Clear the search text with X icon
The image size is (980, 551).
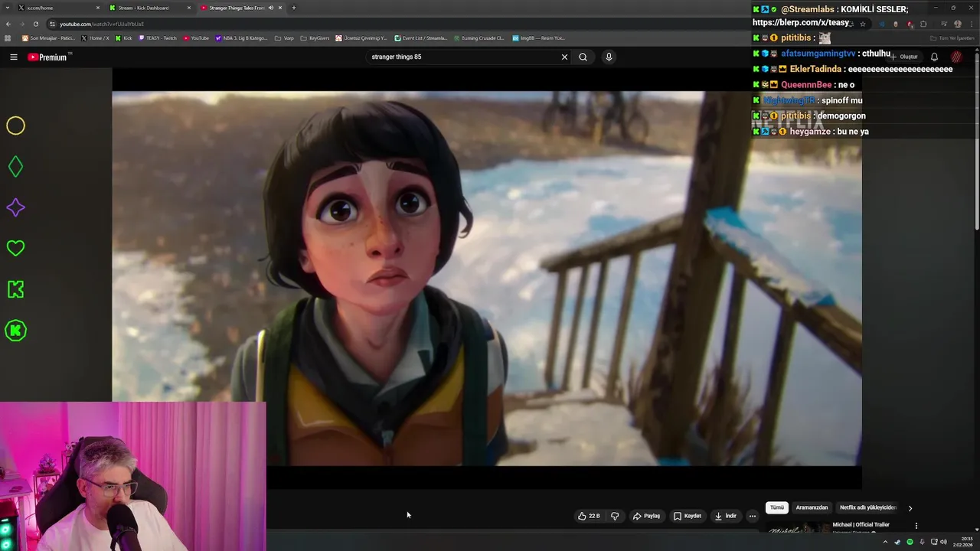point(564,57)
